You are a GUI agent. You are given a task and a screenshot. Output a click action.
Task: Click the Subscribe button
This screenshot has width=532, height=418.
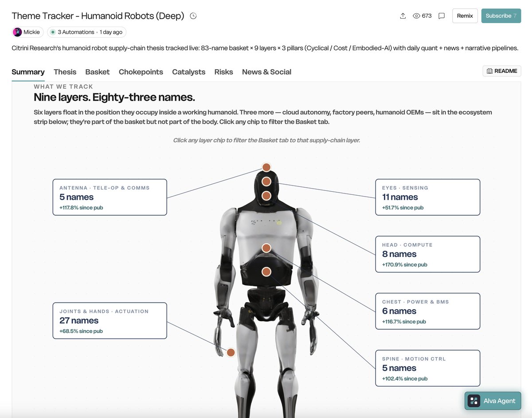click(501, 16)
